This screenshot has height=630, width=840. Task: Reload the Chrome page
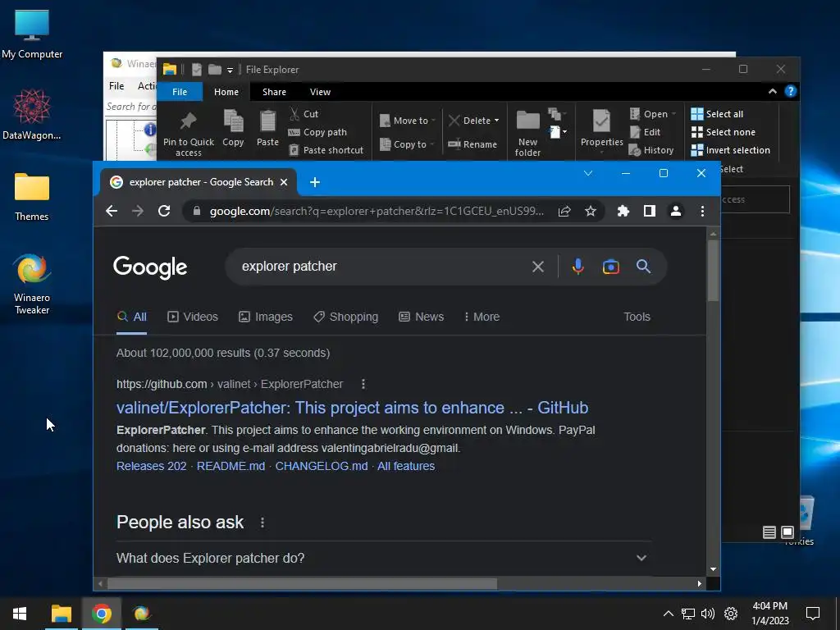[x=164, y=211]
